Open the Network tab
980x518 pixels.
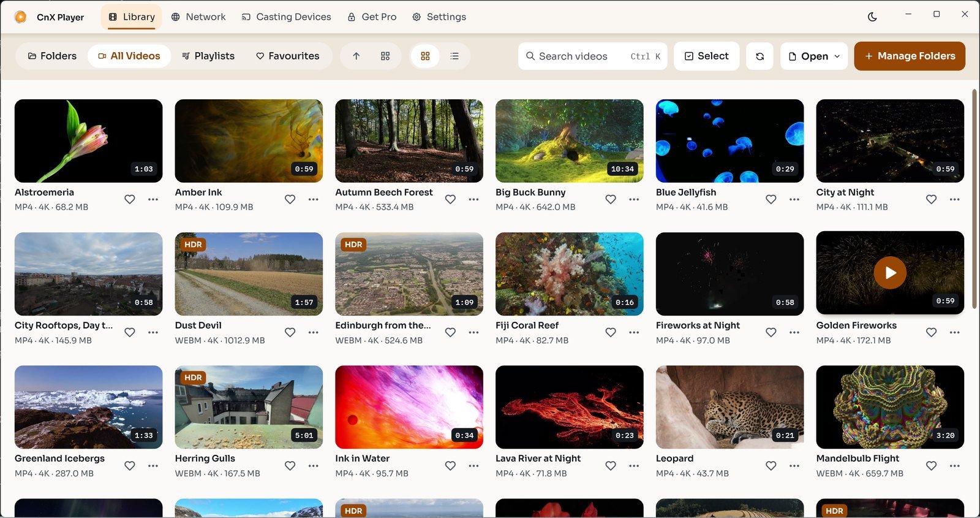(198, 17)
